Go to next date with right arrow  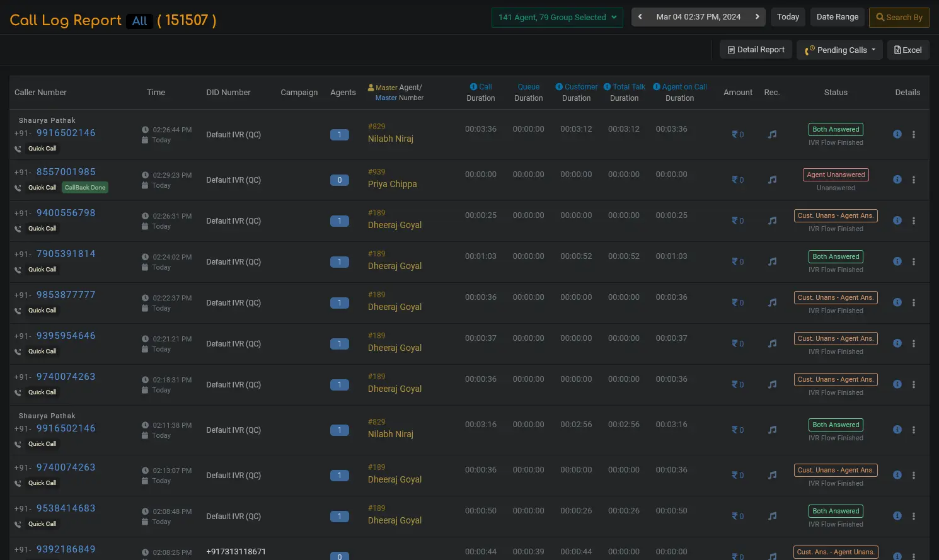[757, 17]
